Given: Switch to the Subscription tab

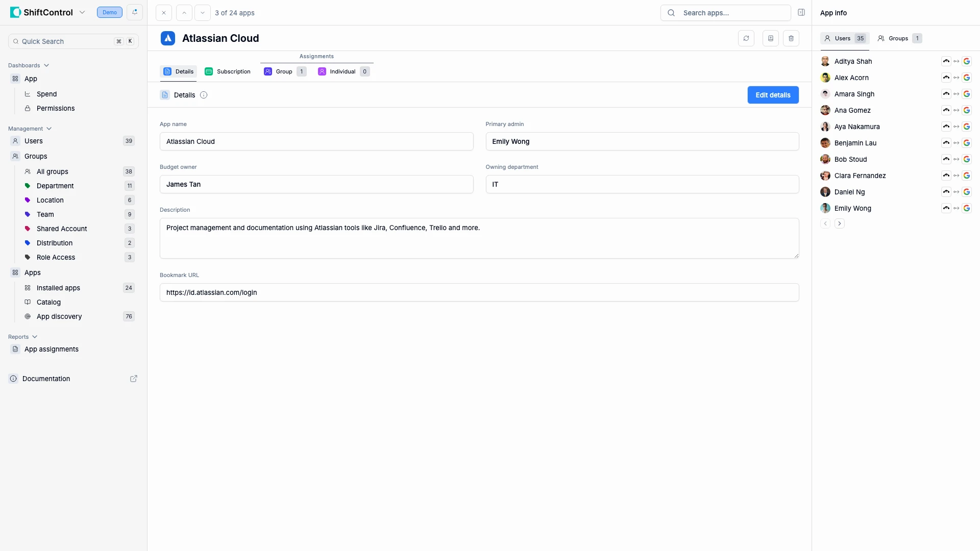Looking at the screenshot, I should tap(227, 71).
